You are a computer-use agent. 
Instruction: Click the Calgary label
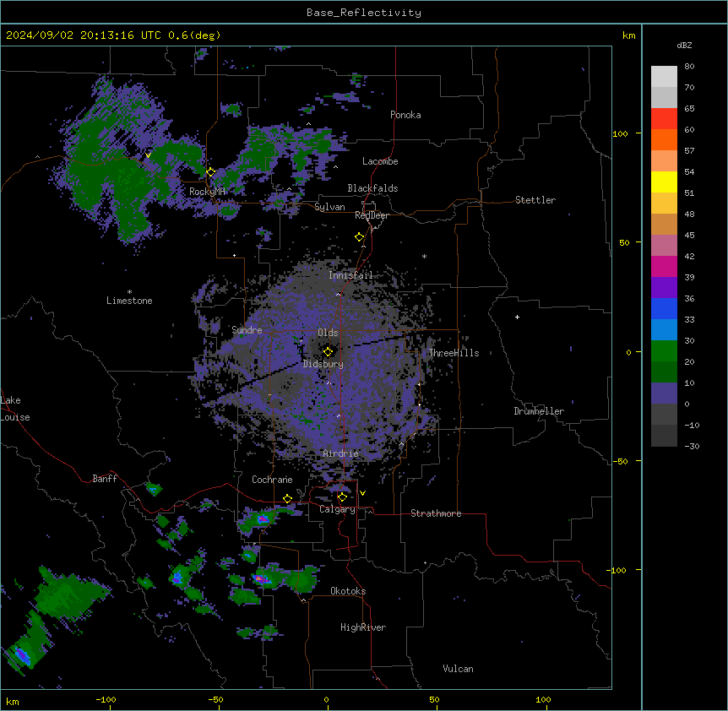tap(337, 509)
